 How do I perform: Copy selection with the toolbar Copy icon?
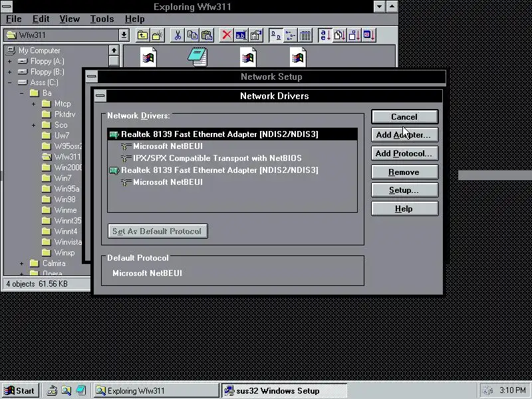pos(192,35)
